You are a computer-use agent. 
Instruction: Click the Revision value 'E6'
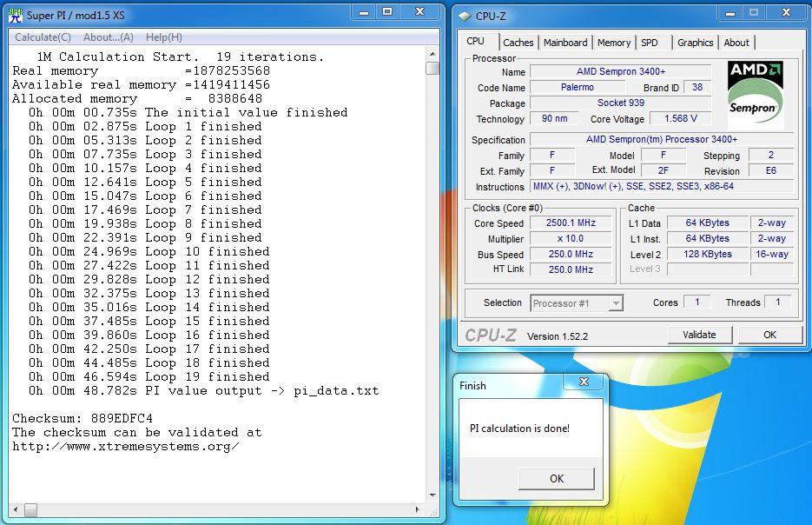[771, 170]
